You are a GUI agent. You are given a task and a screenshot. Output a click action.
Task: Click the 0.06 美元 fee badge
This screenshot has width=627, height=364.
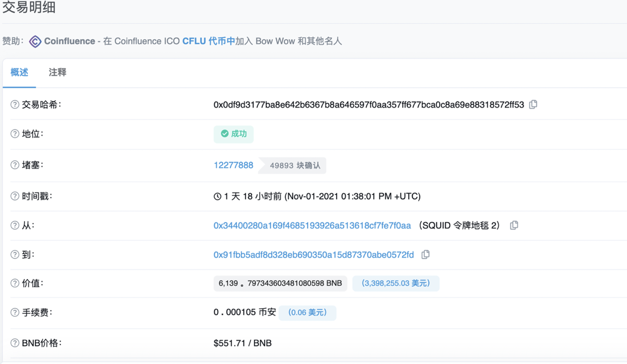[307, 313]
